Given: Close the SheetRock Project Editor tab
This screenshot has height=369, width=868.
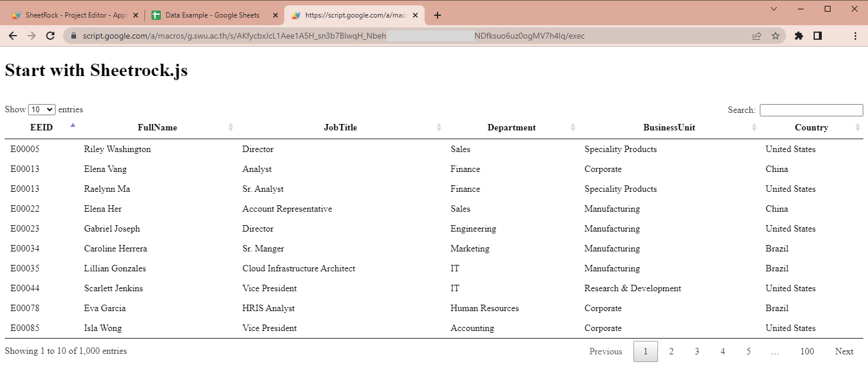Looking at the screenshot, I should tap(136, 15).
